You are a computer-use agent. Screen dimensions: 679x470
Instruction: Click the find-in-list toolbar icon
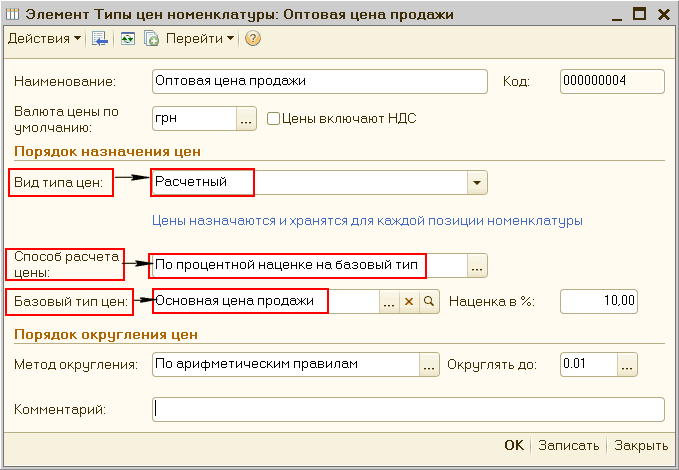pos(100,39)
